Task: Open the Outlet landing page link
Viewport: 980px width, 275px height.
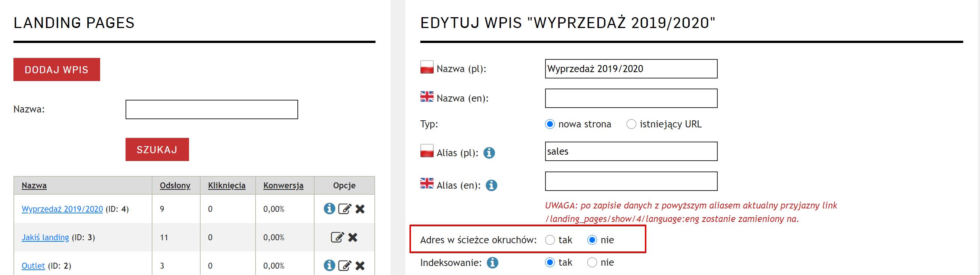Action: point(33,266)
